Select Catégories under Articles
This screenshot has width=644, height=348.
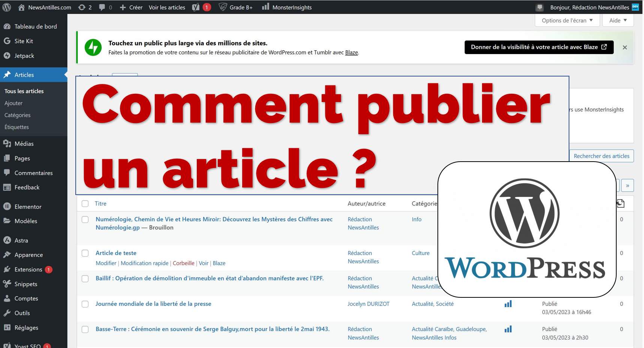[x=18, y=115]
